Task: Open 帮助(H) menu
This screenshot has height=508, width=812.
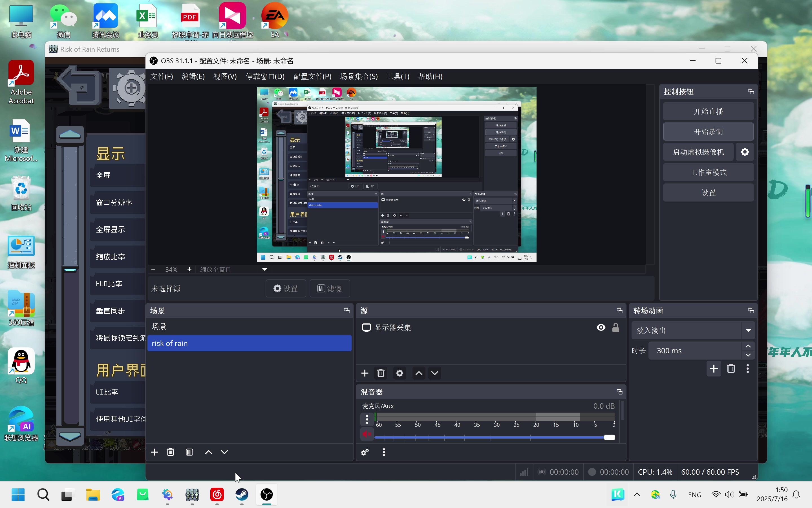Action: point(431,76)
